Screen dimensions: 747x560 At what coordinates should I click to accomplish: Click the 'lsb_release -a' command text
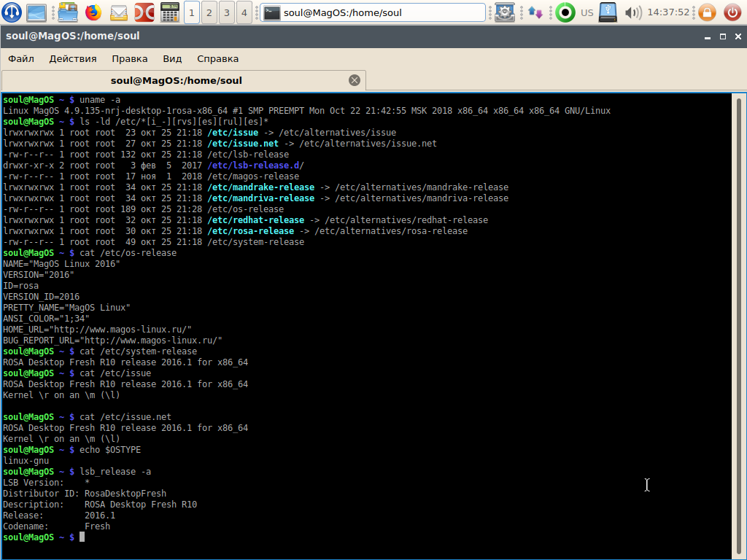[115, 472]
